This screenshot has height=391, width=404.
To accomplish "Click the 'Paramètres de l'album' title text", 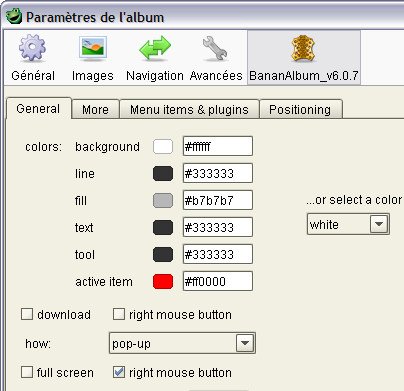I will (95, 17).
